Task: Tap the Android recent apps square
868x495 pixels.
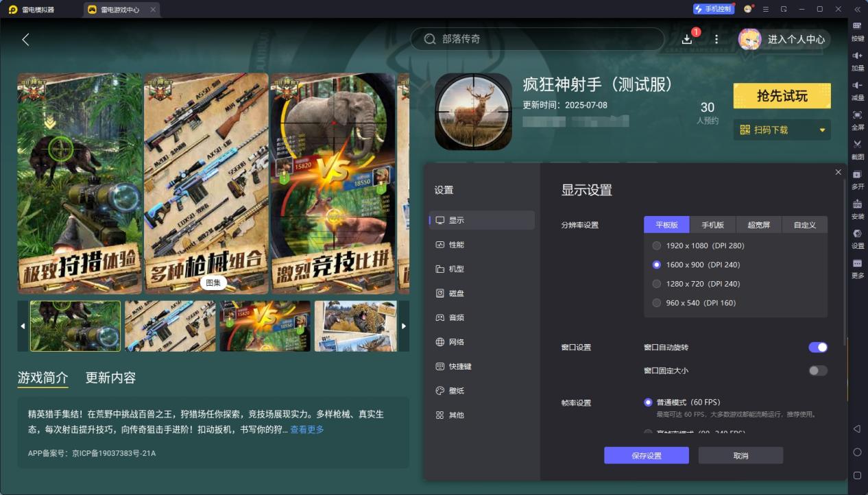Action: 857,475
